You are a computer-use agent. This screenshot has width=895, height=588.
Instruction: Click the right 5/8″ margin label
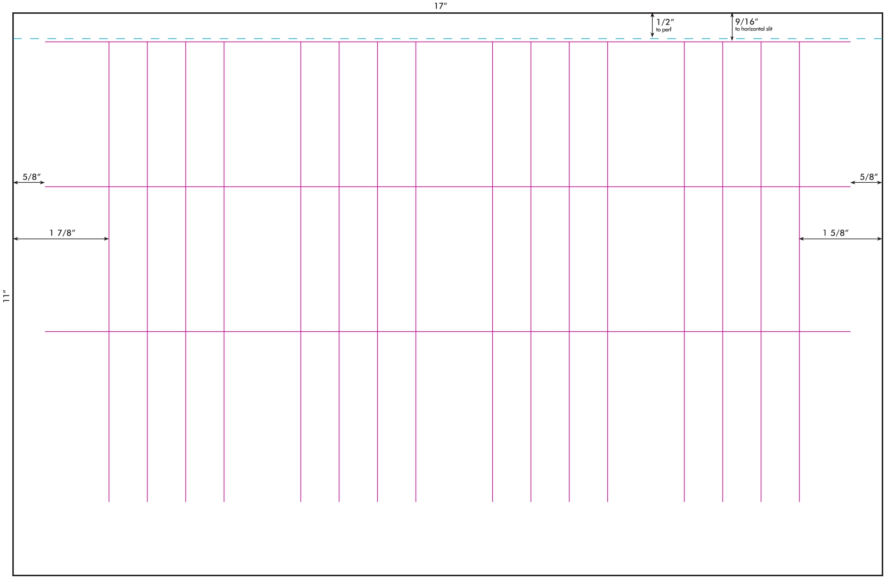[x=869, y=177]
